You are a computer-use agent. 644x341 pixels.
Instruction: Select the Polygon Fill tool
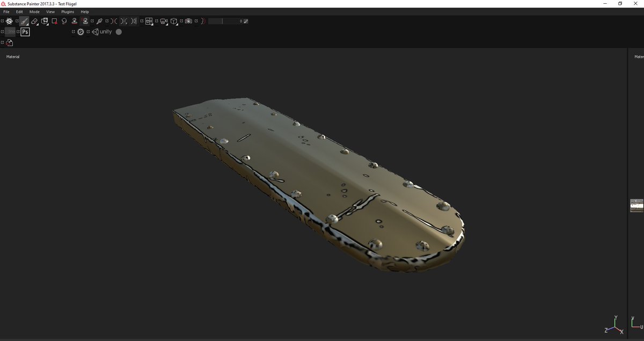55,21
